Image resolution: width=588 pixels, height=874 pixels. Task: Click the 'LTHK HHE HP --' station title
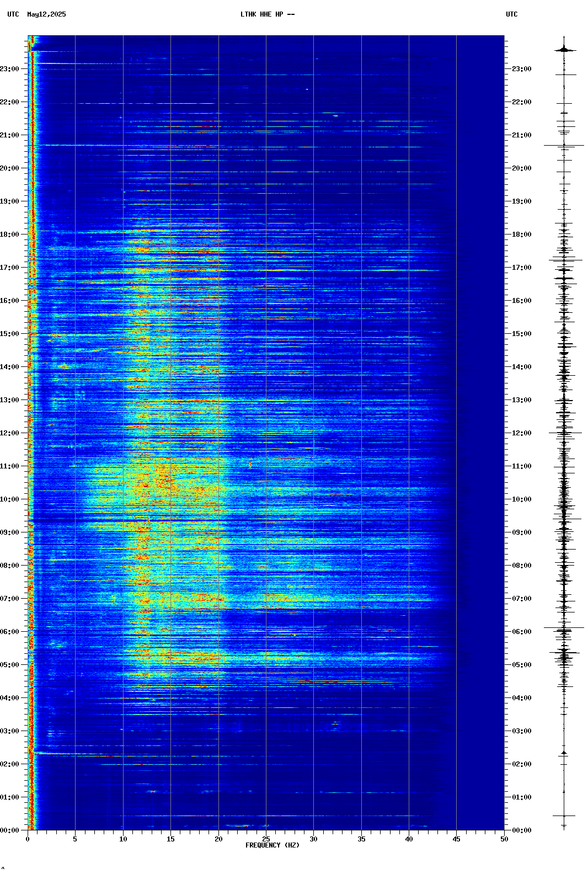(268, 14)
